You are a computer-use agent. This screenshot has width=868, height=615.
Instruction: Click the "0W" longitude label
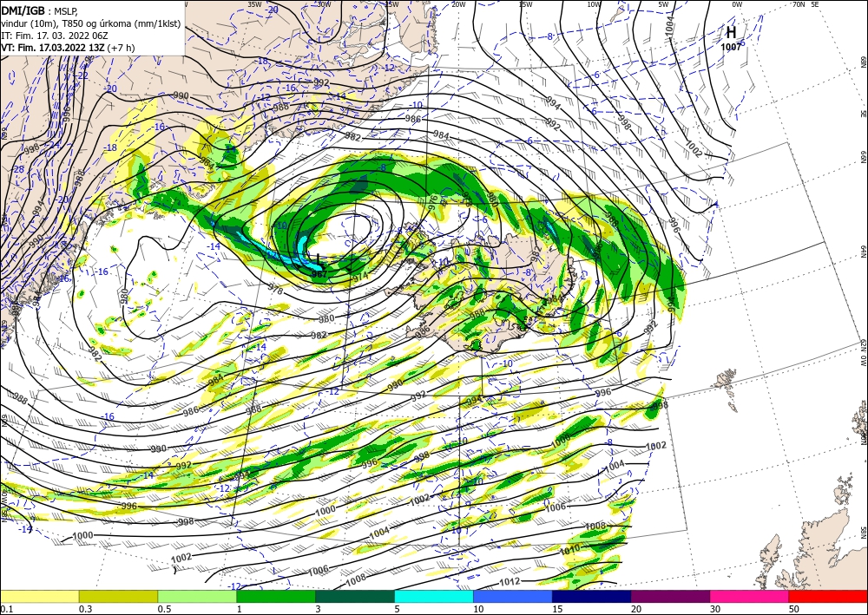(737, 3)
